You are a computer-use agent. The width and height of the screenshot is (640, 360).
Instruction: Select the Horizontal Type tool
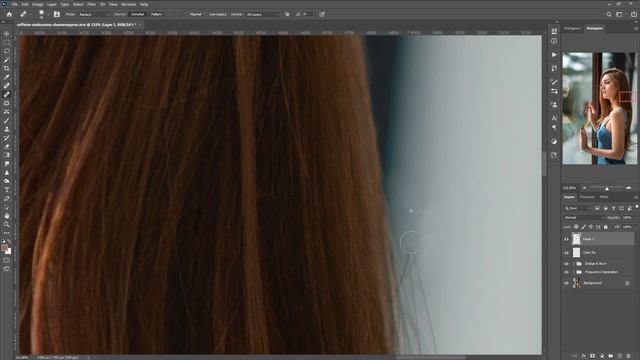[x=7, y=190]
